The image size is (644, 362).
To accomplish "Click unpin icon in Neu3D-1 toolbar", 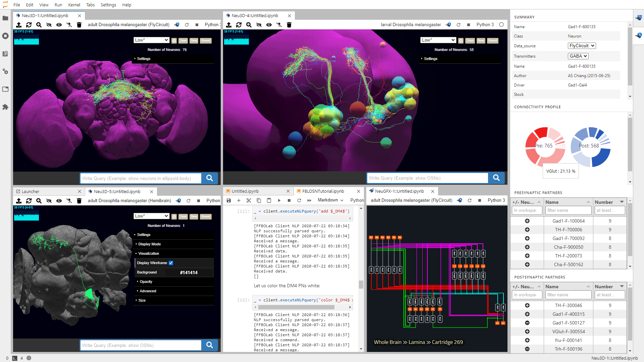I will coord(69,25).
